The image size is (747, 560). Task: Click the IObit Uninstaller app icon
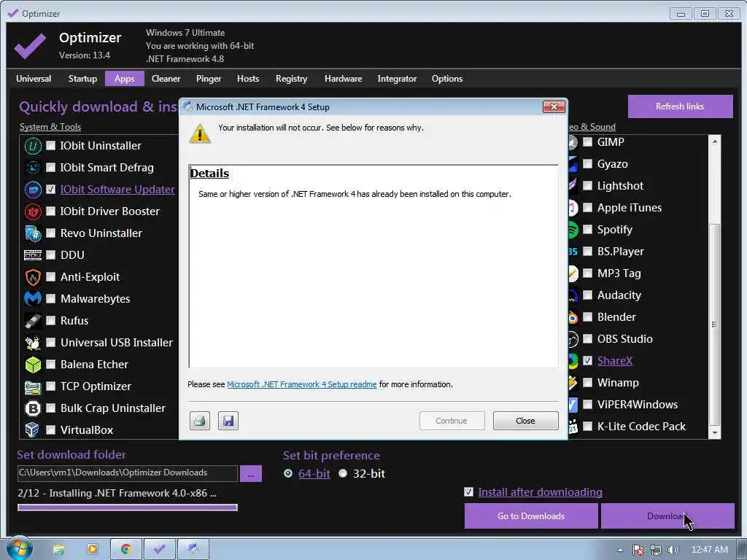(x=33, y=146)
